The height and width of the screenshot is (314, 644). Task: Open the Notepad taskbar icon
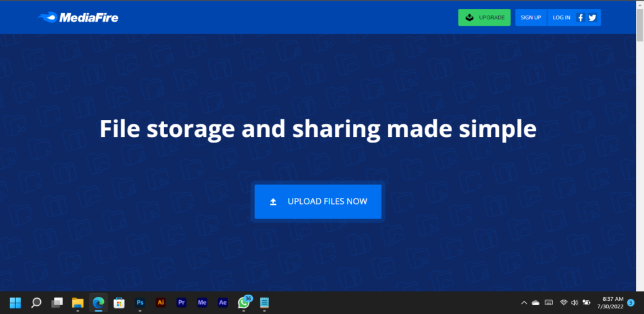coord(265,303)
